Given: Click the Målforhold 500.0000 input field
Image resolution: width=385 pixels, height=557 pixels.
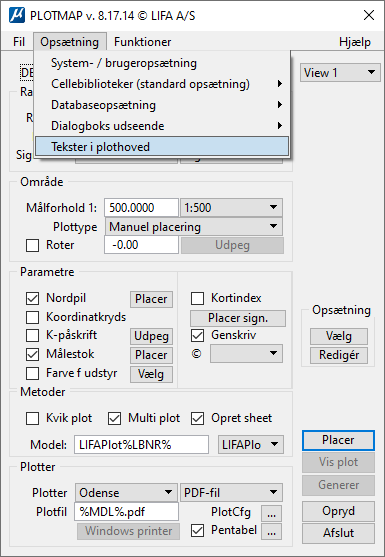Looking at the screenshot, I should tap(141, 207).
